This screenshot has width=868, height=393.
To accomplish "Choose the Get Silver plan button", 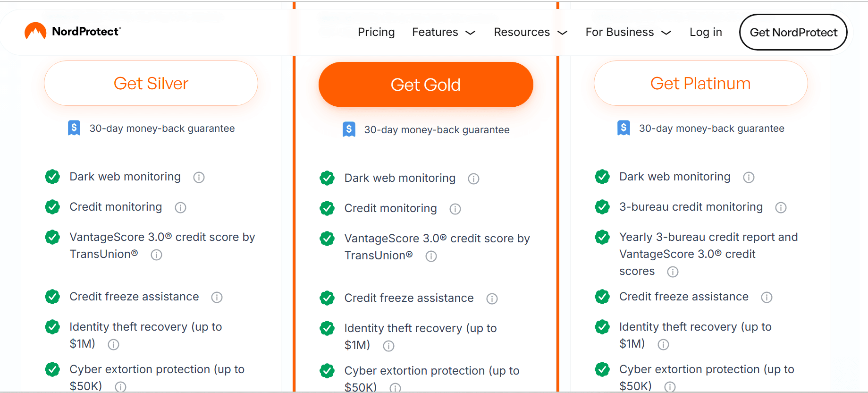I will point(151,84).
